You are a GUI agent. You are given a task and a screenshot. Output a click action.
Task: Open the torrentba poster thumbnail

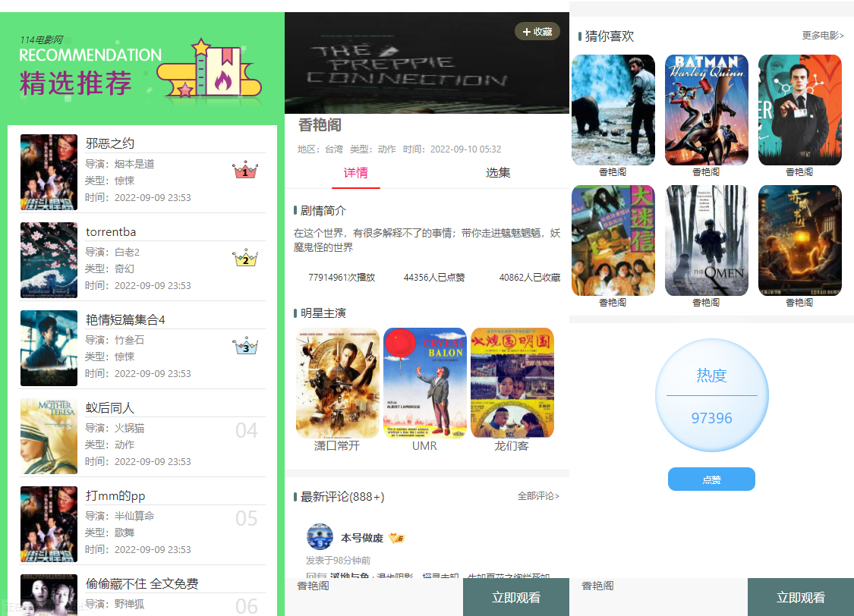[x=49, y=260]
